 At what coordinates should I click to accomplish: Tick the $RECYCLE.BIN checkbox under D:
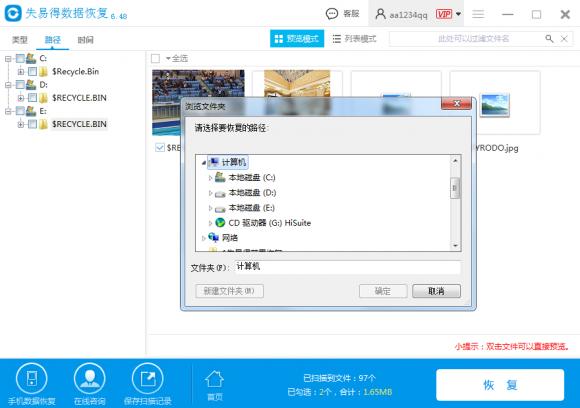[33, 98]
